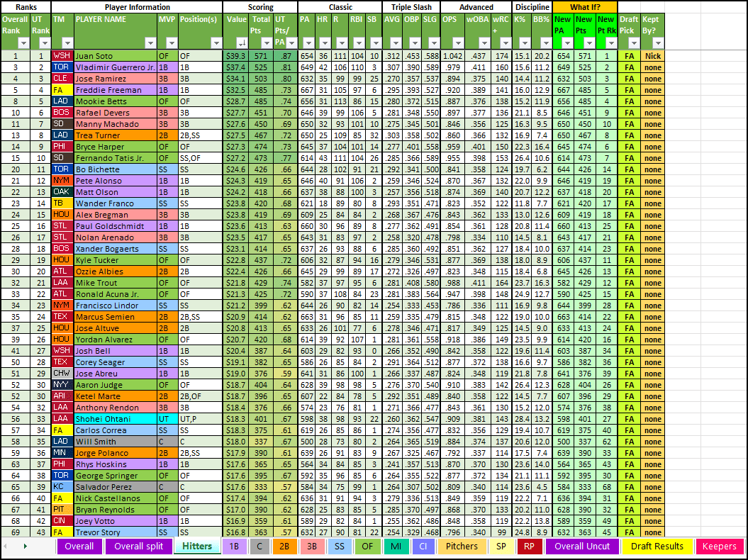Image resolution: width=748 pixels, height=560 pixels.
Task: Select the 1.042 OPS cell
Action: [x=452, y=56]
